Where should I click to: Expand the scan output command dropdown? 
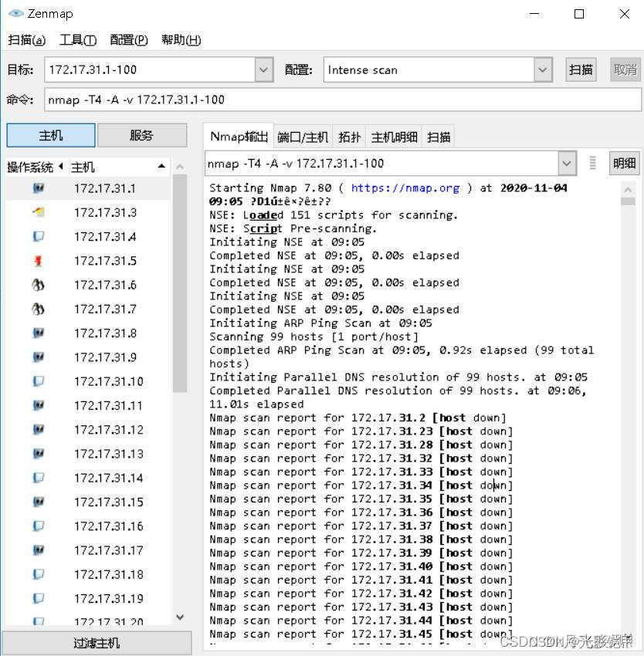(567, 163)
